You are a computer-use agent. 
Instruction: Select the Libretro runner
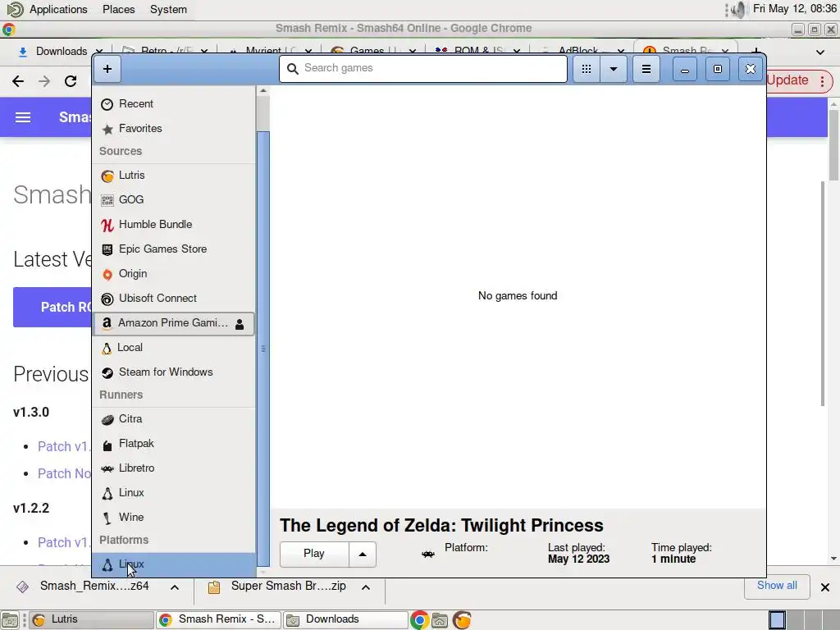pos(174,468)
